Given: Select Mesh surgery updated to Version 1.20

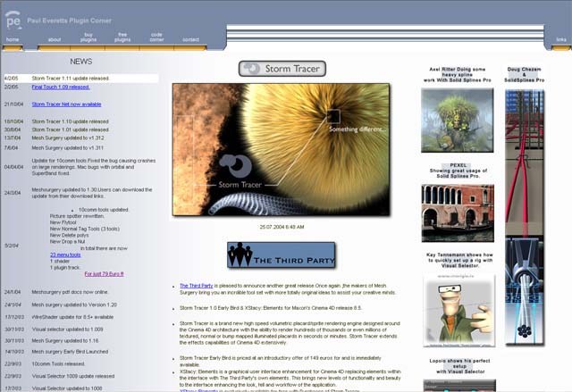Looking at the screenshot, I should tap(74, 304).
